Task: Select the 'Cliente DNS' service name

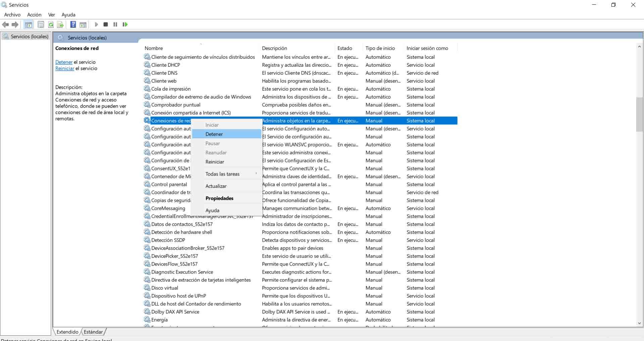Action: coord(164,73)
